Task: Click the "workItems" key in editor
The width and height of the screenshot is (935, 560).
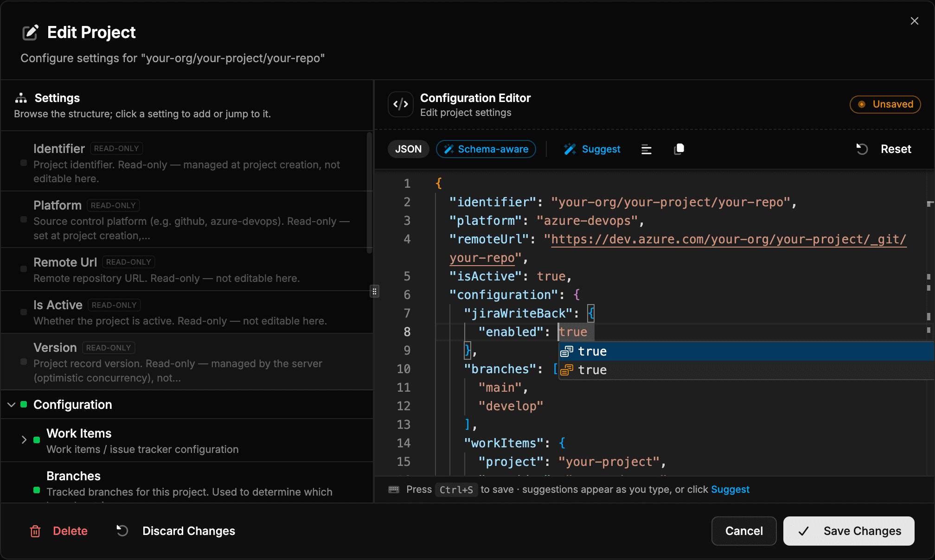Action: [503, 443]
